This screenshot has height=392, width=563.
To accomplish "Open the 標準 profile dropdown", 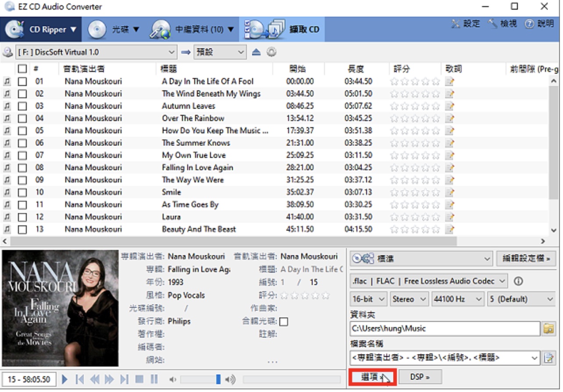I will point(421,259).
